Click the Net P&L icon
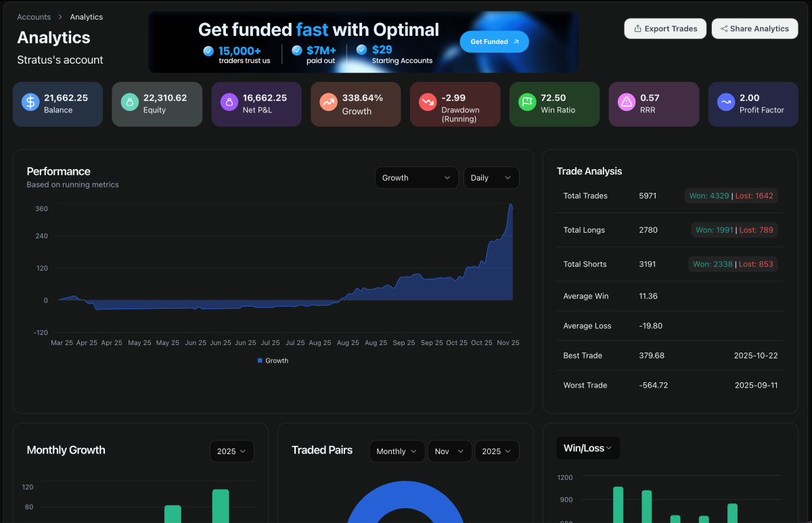812x523 pixels. tap(228, 101)
